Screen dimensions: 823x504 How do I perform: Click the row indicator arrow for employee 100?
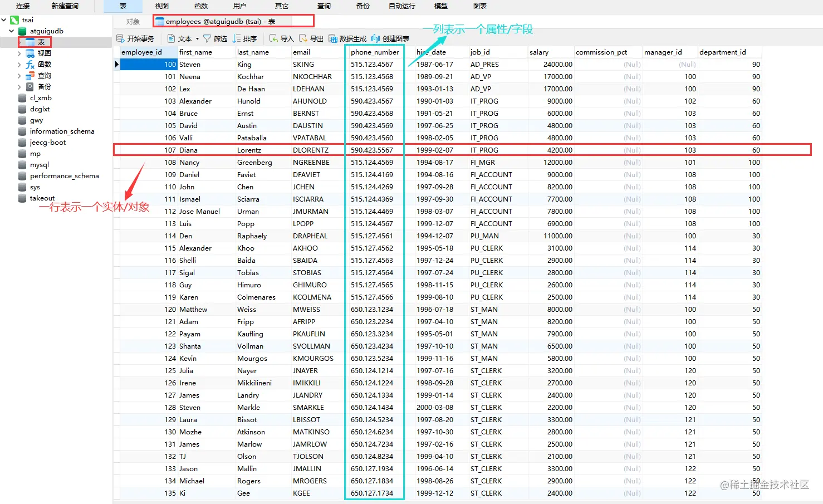(116, 65)
